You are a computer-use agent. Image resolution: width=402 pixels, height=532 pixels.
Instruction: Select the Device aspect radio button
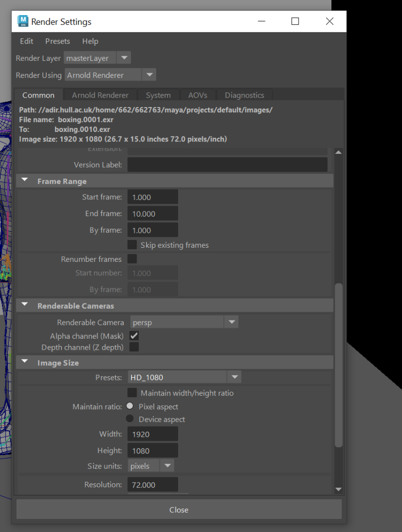coord(130,419)
